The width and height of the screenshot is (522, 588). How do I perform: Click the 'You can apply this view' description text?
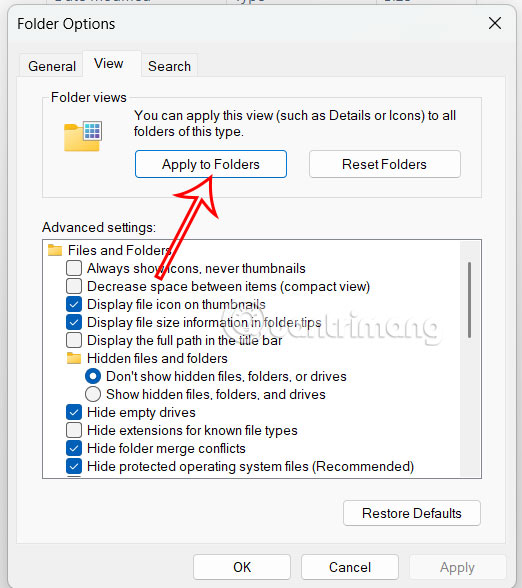click(x=295, y=123)
